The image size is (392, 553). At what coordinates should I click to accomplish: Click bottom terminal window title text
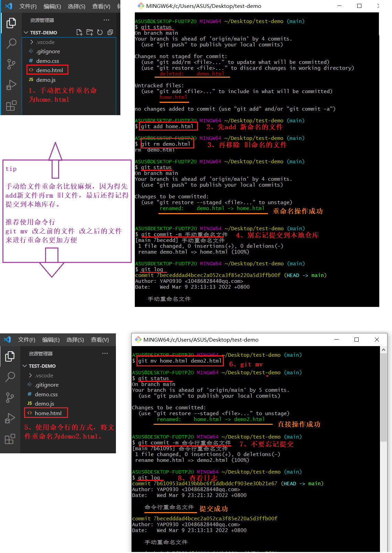click(201, 340)
